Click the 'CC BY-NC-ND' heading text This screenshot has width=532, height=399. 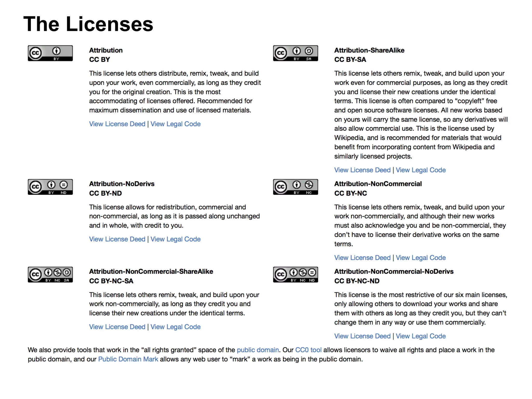pos(357,281)
